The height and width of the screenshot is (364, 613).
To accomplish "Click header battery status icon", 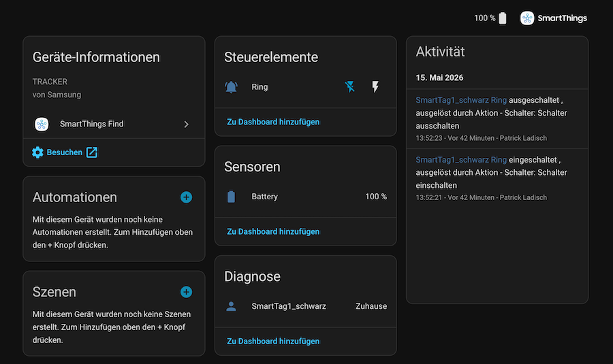I will click(503, 18).
